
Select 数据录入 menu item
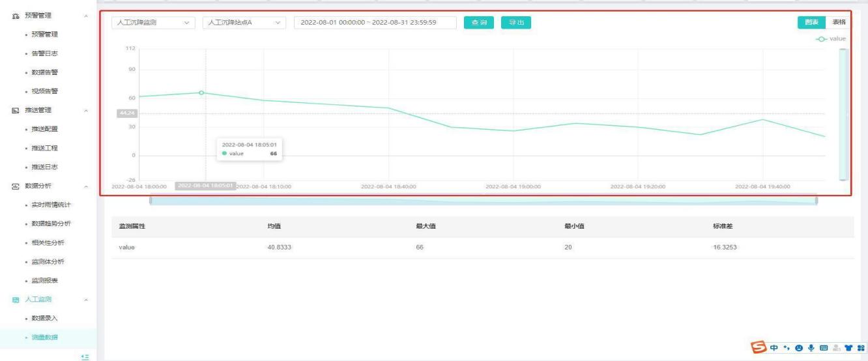coord(46,318)
